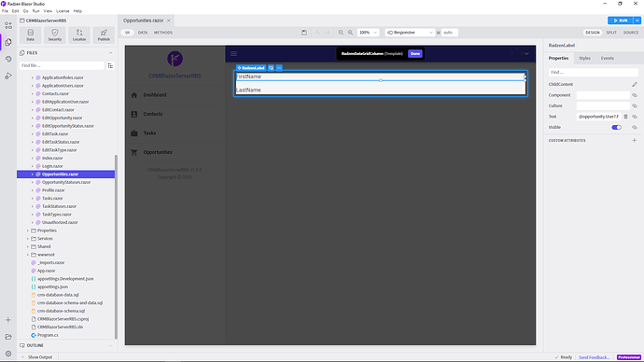Switch to SOURCE view
The width and height of the screenshot is (644, 362).
631,33
